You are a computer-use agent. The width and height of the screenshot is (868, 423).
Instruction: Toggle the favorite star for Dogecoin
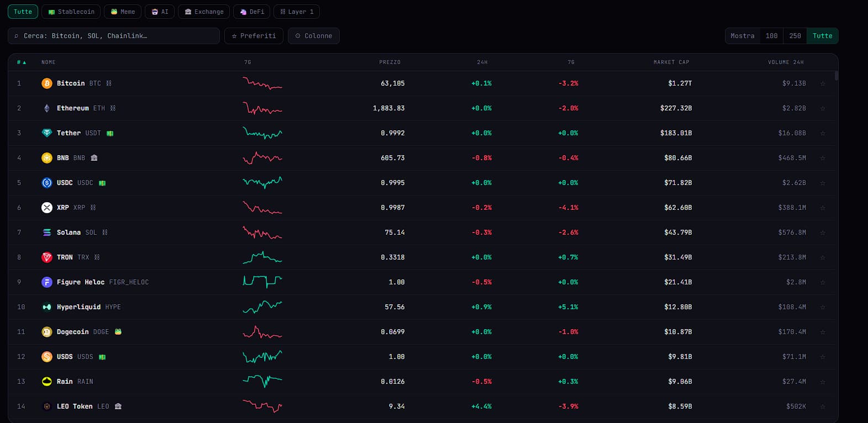(x=823, y=332)
